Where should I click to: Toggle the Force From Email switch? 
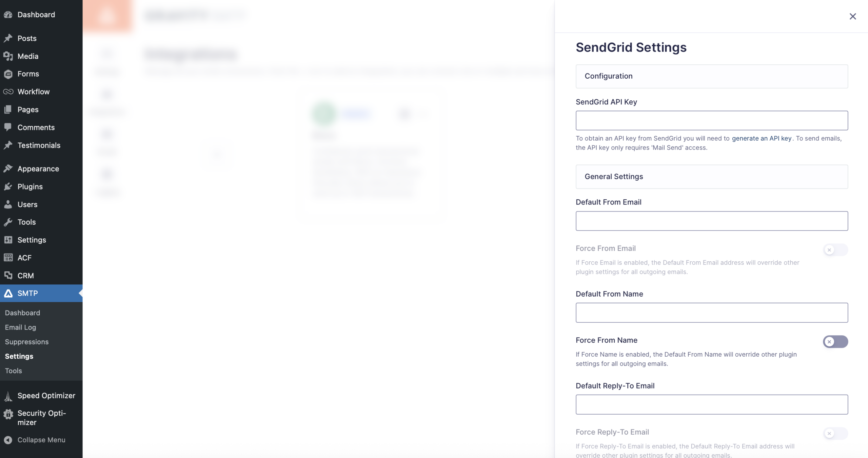point(835,250)
